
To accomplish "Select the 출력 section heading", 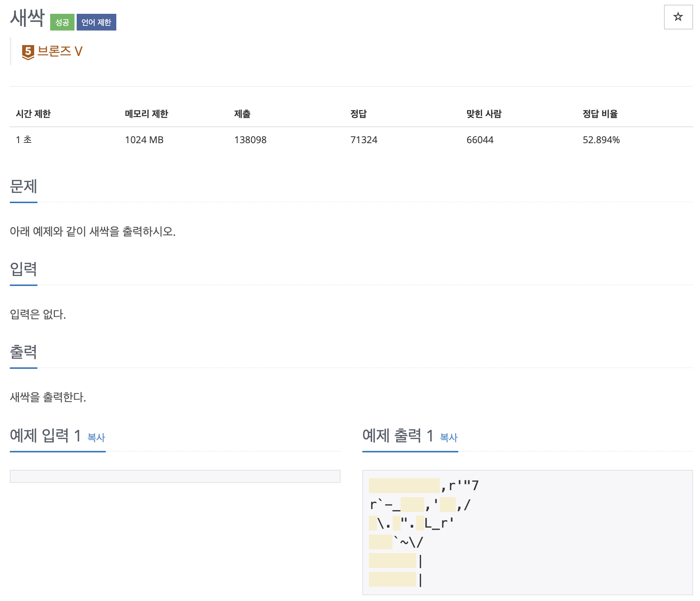I will pos(23,352).
